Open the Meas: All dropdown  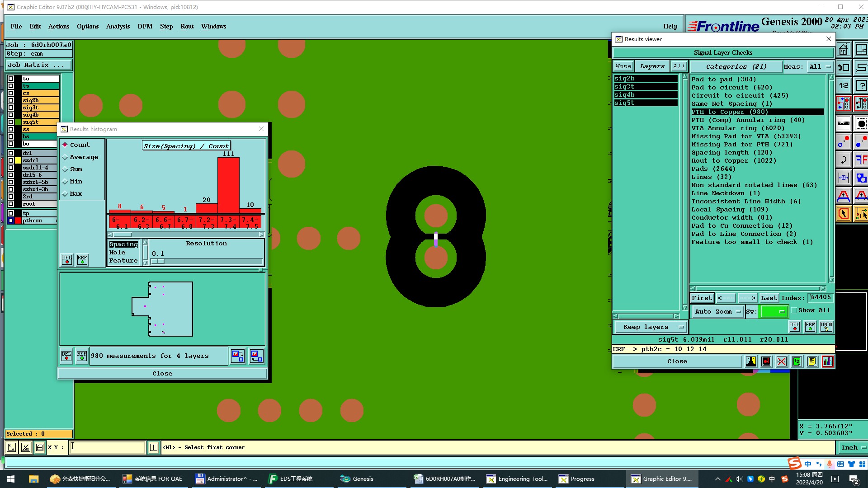tap(820, 67)
